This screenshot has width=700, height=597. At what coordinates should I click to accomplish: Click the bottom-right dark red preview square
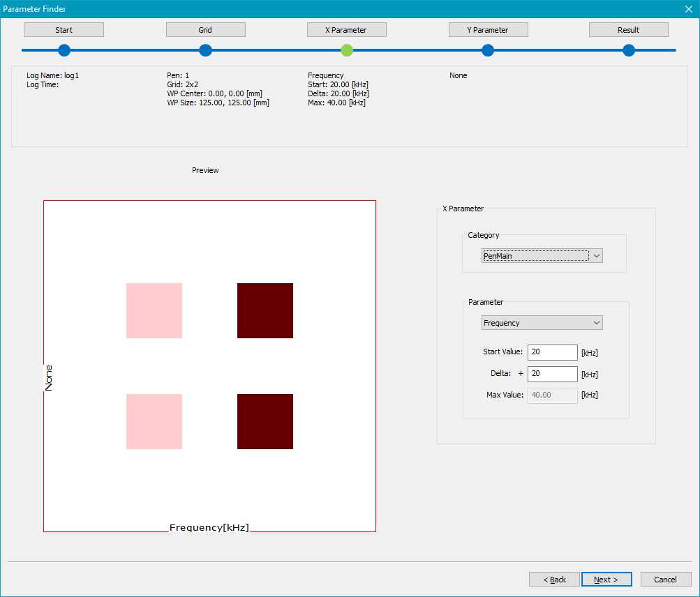pyautogui.click(x=265, y=421)
